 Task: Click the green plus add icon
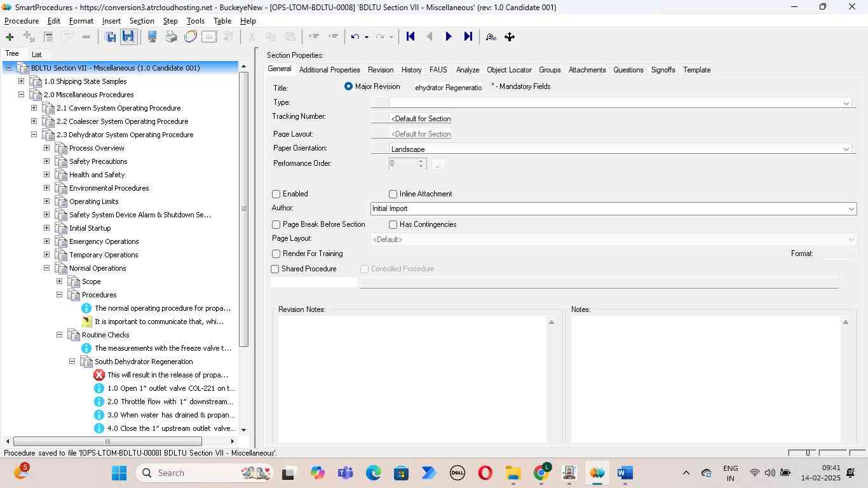(x=10, y=37)
